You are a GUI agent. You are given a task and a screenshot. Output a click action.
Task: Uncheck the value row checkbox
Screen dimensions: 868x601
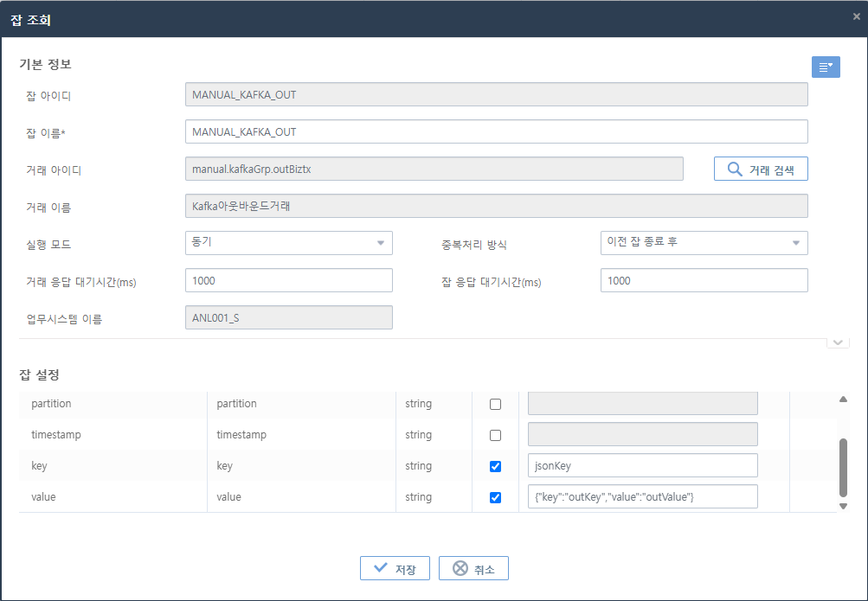point(495,497)
